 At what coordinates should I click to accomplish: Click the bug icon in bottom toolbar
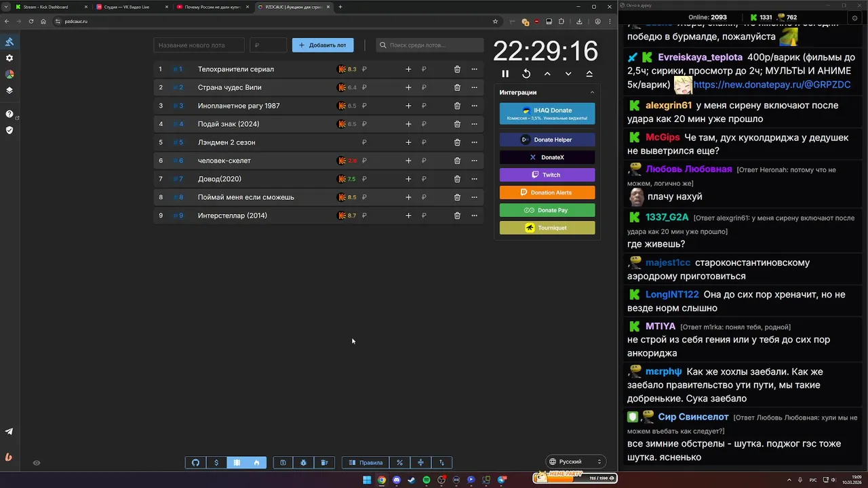point(304,463)
